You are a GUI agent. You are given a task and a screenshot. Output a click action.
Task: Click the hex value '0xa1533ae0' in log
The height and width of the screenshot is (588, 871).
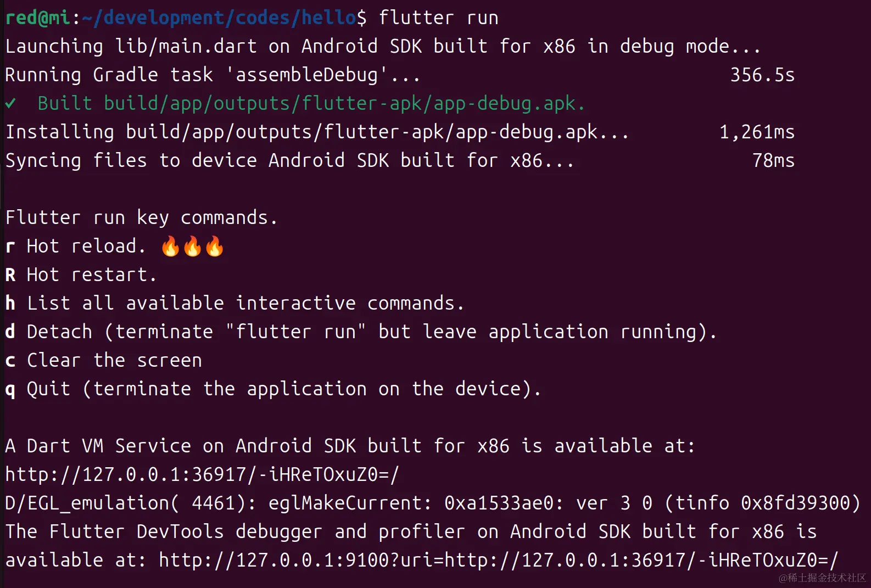pos(499,503)
